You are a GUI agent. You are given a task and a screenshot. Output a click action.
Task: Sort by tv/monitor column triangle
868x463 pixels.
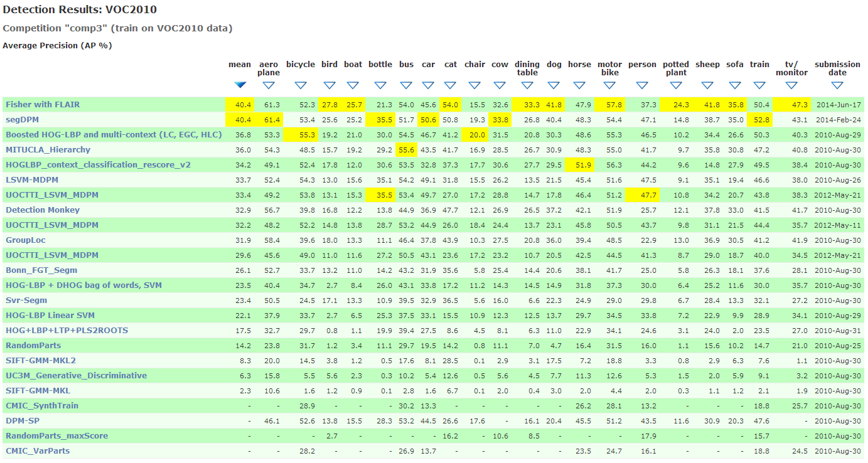(x=791, y=85)
